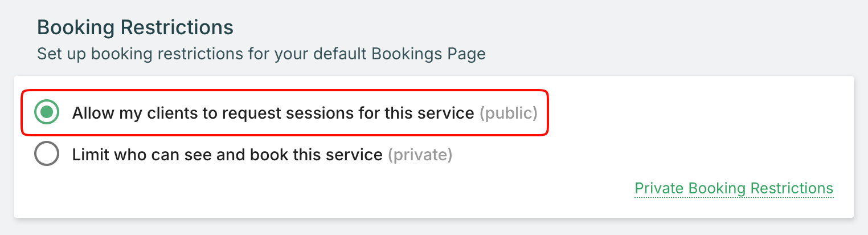The width and height of the screenshot is (868, 235).
Task: Click the 'Limit who can see and book' label
Action: point(227,155)
